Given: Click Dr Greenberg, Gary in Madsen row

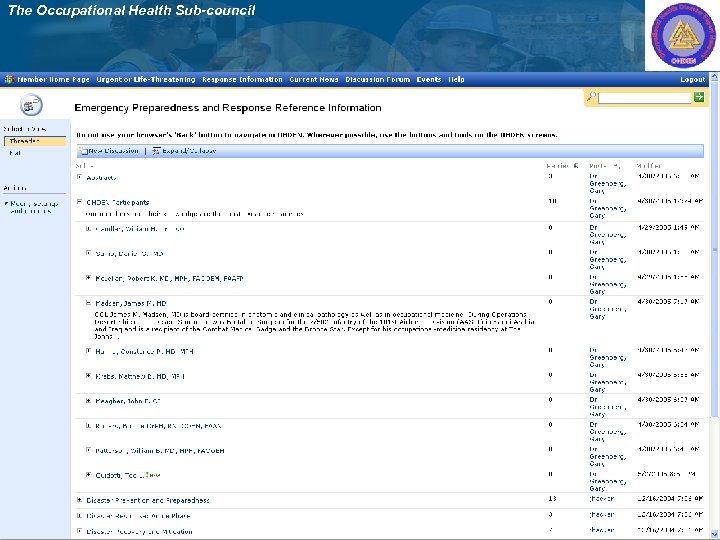Looking at the screenshot, I should [x=608, y=309].
